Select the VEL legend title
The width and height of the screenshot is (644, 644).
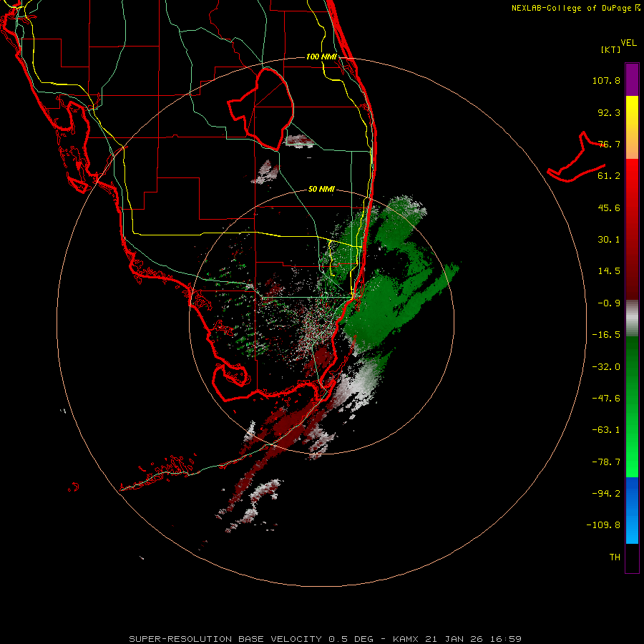[x=629, y=42]
